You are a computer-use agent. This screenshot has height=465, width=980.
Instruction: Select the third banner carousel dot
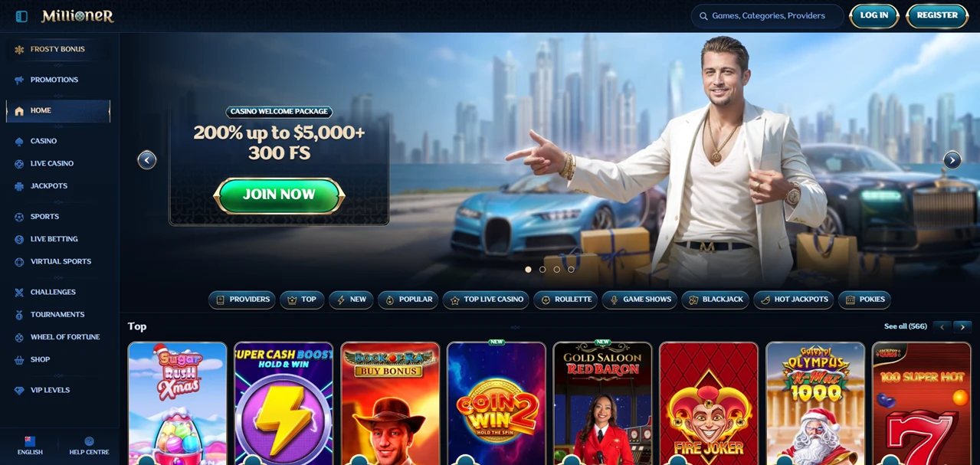click(x=556, y=270)
